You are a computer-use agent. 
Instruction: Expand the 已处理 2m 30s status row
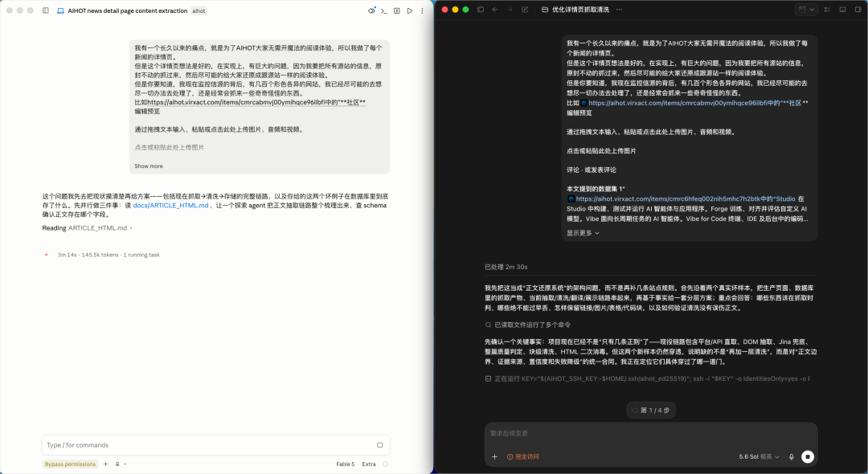(x=506, y=267)
